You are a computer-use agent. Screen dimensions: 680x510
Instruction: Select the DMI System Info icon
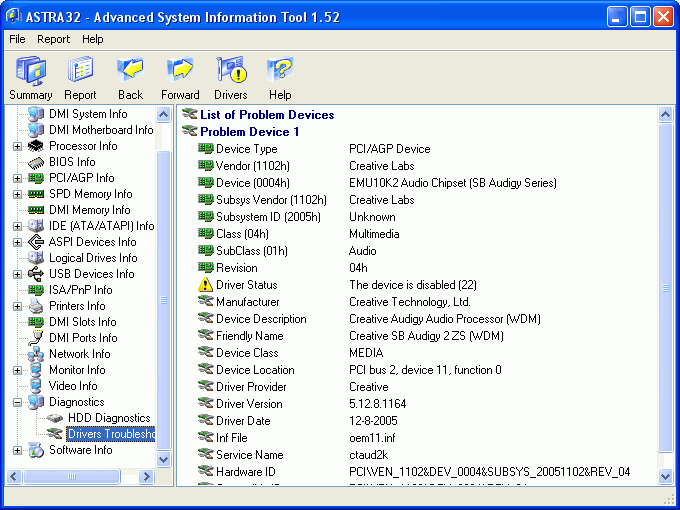point(36,114)
